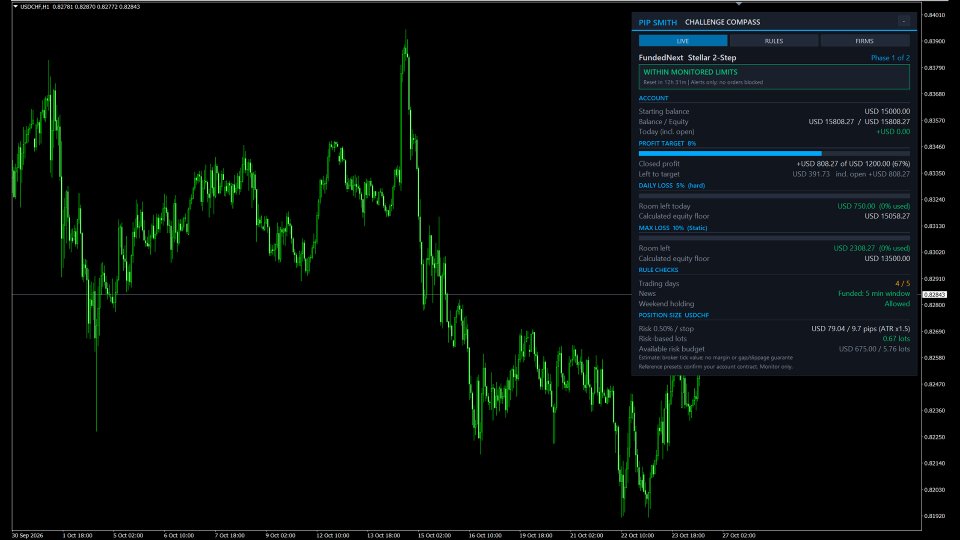The image size is (960, 540).
Task: Click the 13 Oct 18:00 time axis label
Action: pos(383,535)
